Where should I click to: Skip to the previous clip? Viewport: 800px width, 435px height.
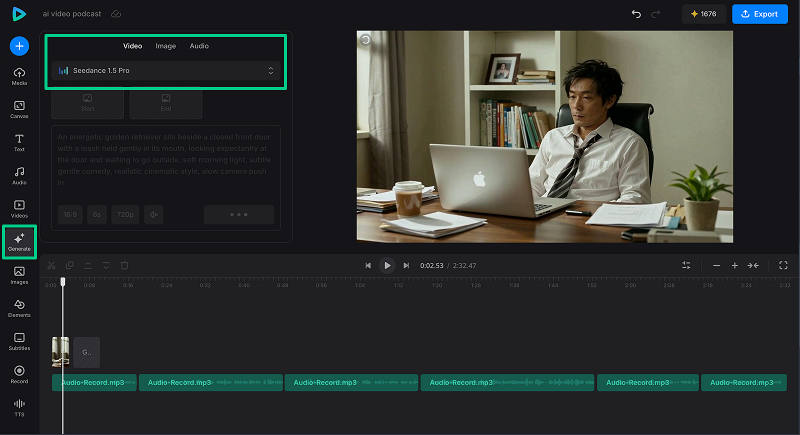tap(368, 266)
